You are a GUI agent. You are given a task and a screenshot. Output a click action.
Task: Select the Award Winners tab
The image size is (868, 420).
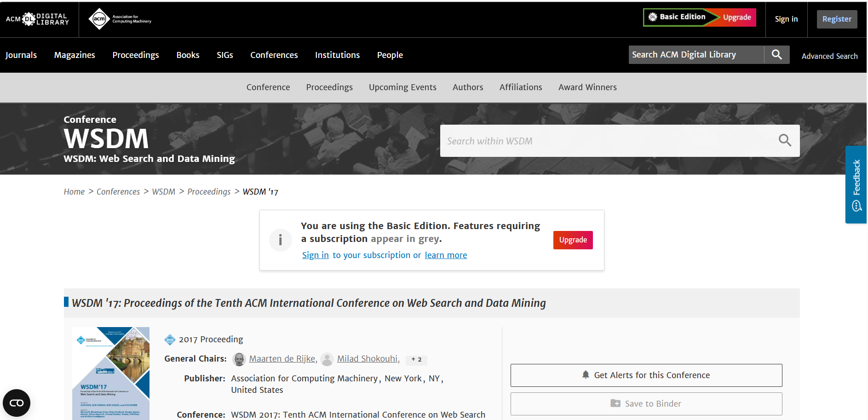point(587,87)
